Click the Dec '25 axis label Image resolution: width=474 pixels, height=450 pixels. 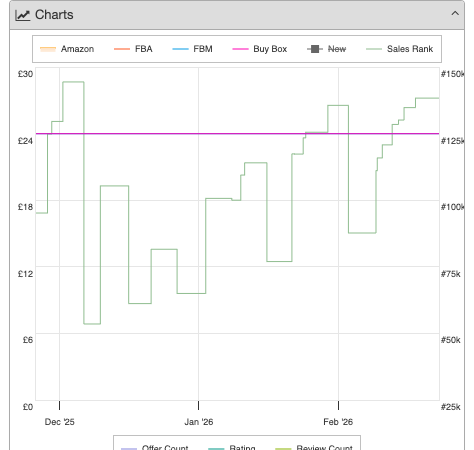(59, 422)
